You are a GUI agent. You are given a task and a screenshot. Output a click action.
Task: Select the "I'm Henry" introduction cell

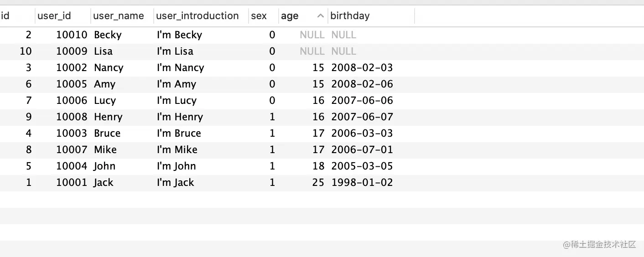[180, 117]
